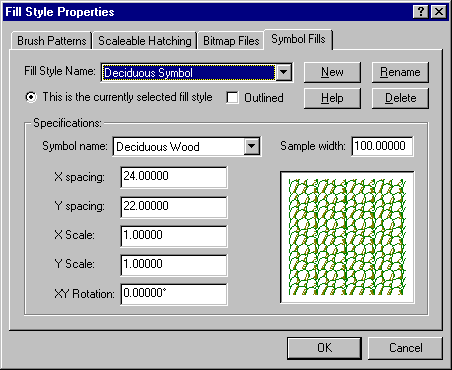
Task: Click in the X spacing input field
Action: click(x=174, y=177)
